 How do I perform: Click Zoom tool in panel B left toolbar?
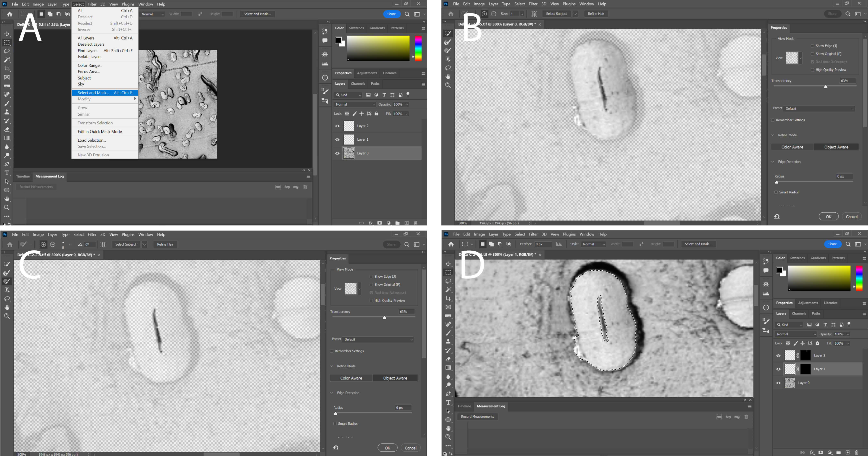[x=448, y=85]
